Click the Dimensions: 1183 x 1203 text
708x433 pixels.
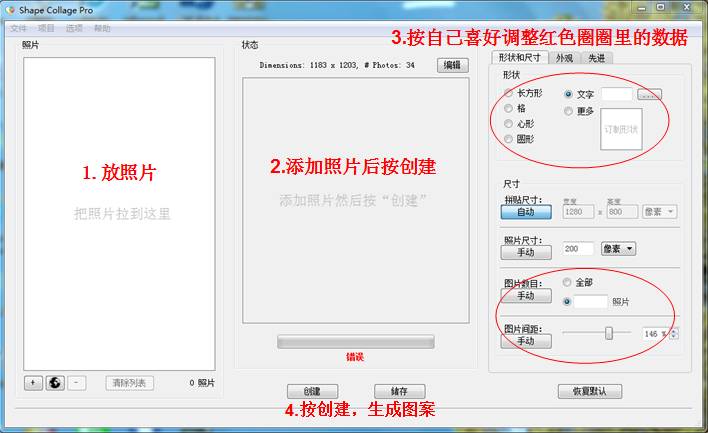point(309,65)
